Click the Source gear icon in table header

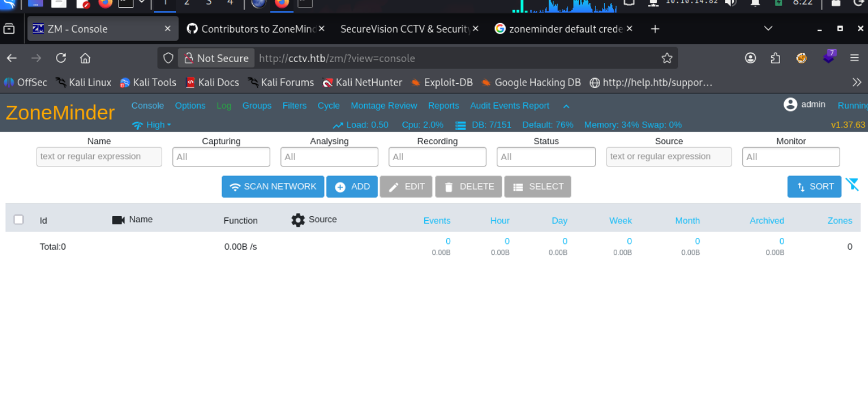[298, 220]
